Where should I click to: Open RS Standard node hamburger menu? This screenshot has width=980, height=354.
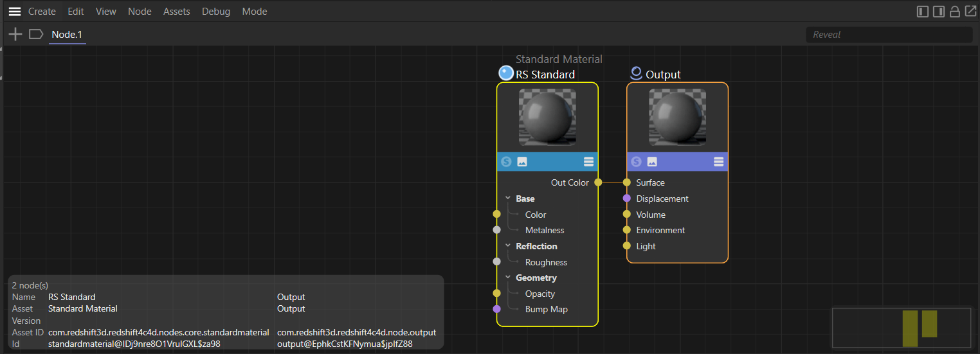588,162
